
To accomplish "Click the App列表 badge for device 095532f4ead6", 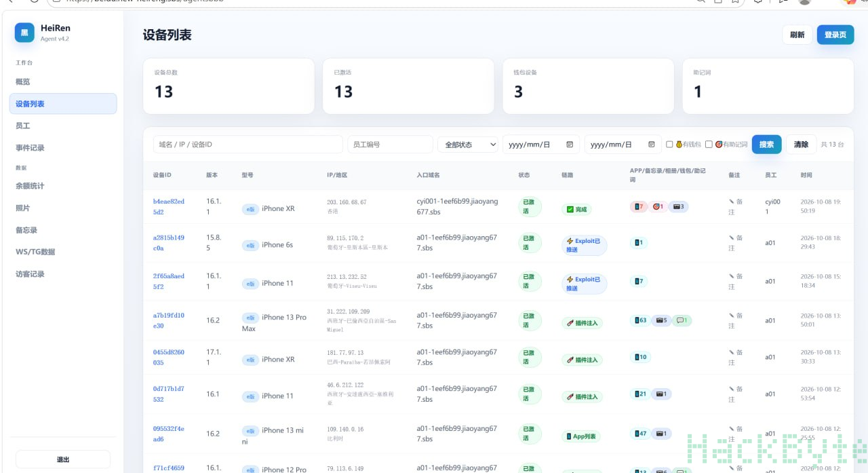I will point(581,436).
